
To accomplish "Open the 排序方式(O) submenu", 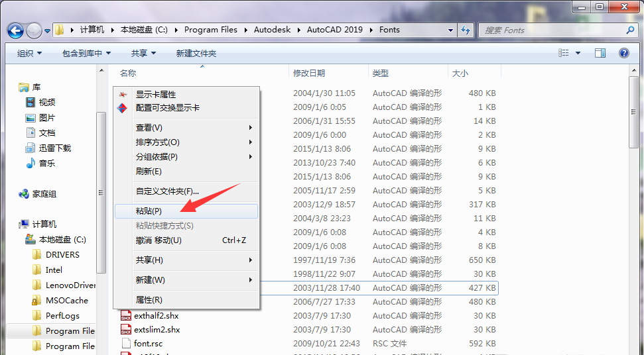I will [186, 142].
